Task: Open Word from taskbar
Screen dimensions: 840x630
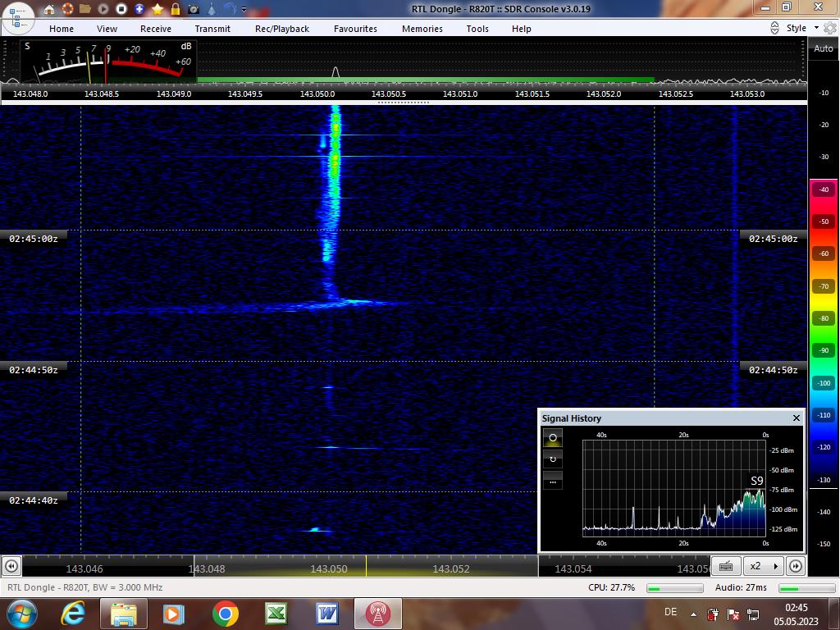Action: pyautogui.click(x=326, y=614)
